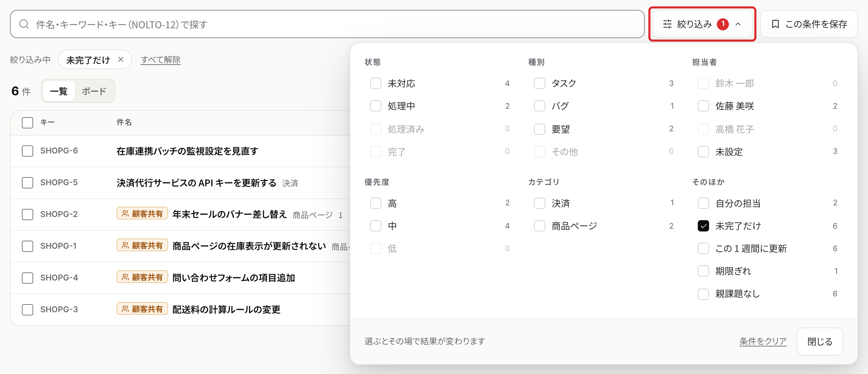Click the 顧客共有 badge on SHOPG-1

click(142, 245)
